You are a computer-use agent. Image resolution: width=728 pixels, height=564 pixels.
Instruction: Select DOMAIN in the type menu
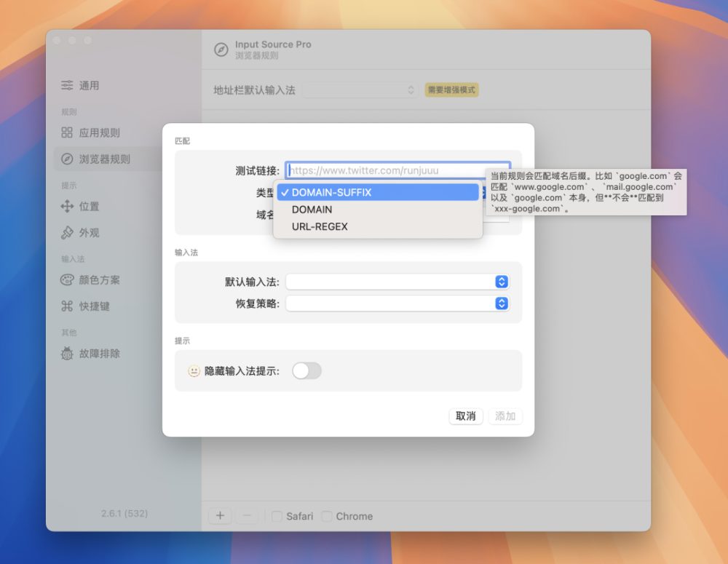pyautogui.click(x=377, y=210)
